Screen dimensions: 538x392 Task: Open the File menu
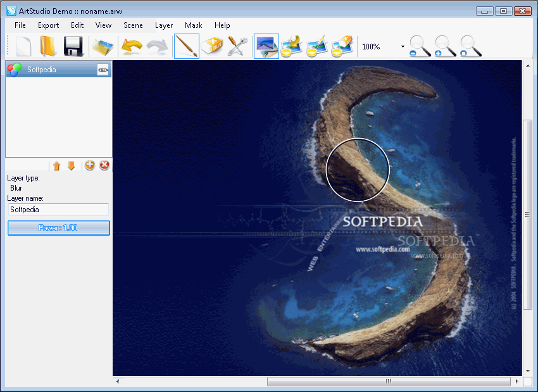(x=20, y=25)
